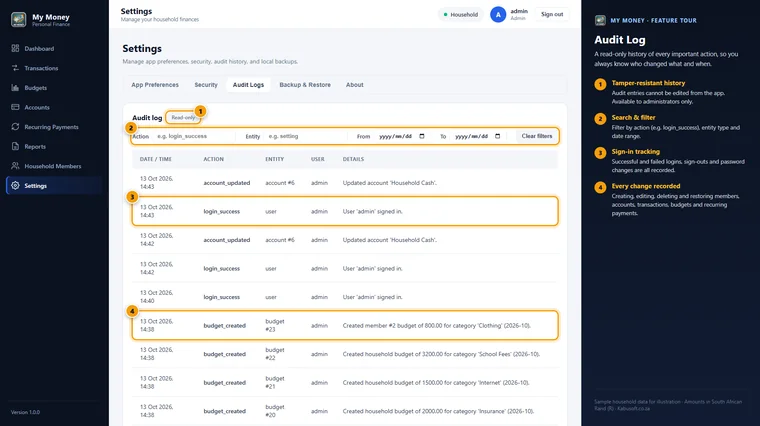Click the 'Insurance' budget details text
The image size is (760, 426).
tap(438, 411)
